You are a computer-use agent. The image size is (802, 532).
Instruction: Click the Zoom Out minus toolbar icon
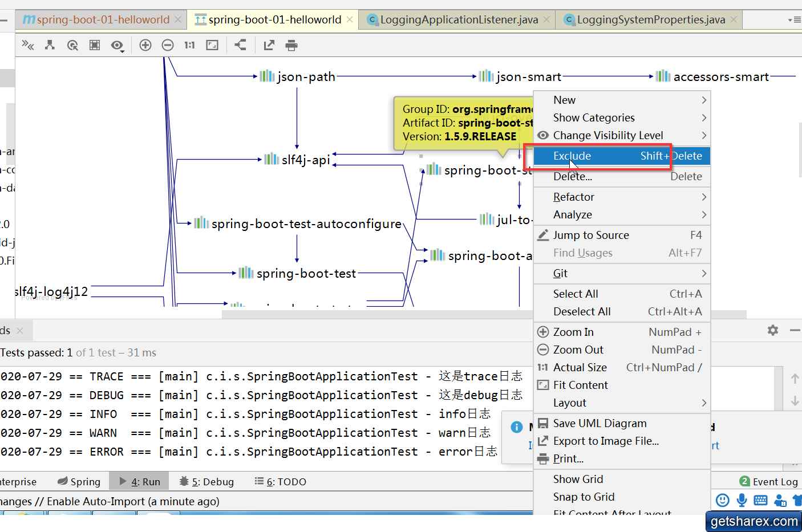coord(168,45)
